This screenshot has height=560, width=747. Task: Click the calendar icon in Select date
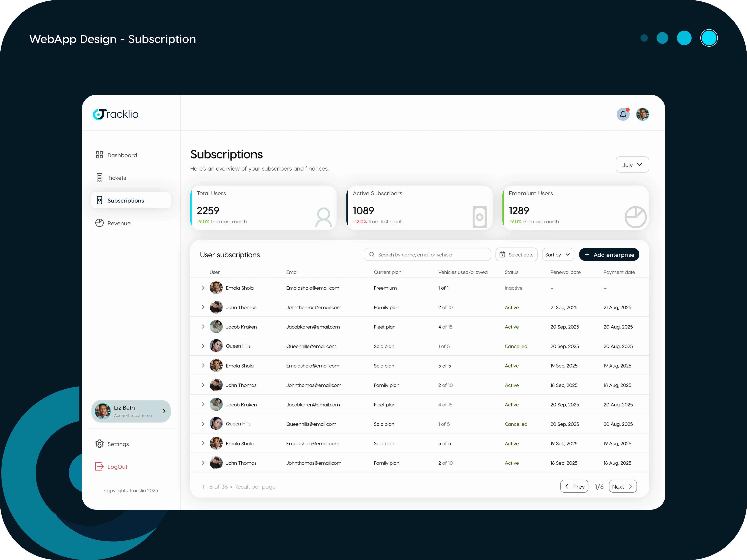(x=502, y=254)
